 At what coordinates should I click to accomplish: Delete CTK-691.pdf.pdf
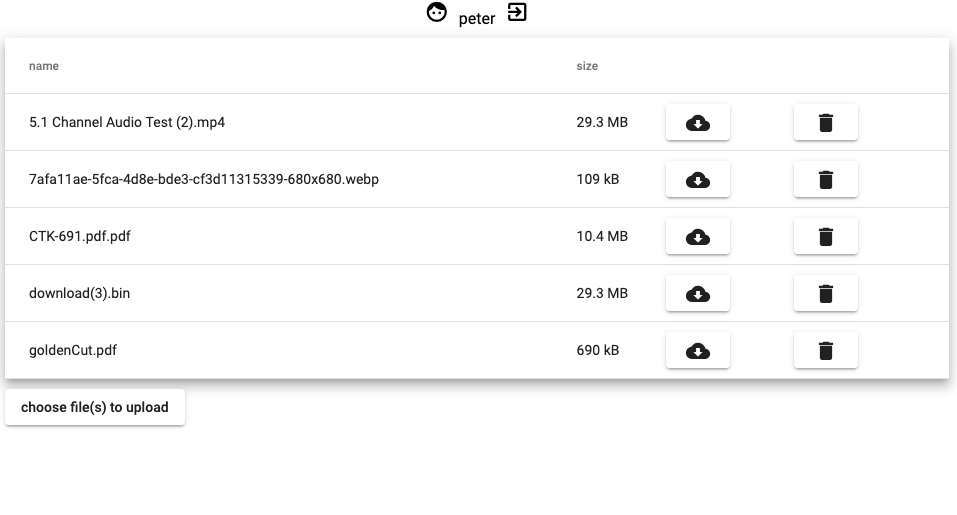pos(825,237)
